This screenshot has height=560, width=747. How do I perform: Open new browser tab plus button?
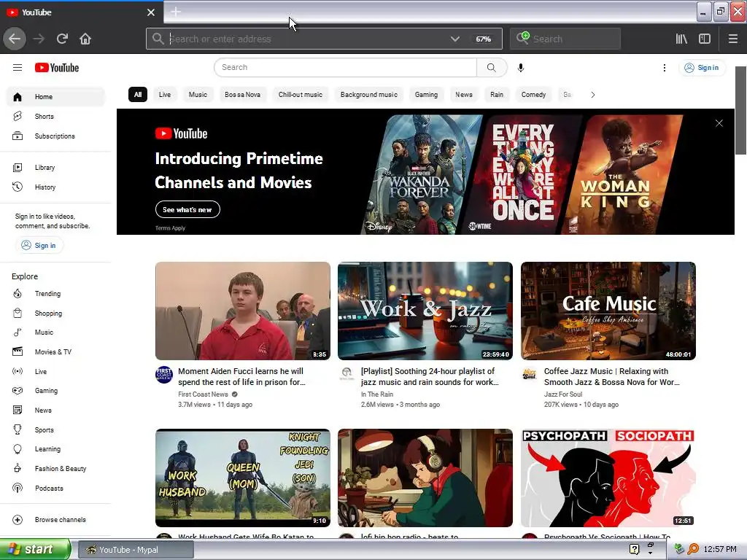pyautogui.click(x=175, y=12)
